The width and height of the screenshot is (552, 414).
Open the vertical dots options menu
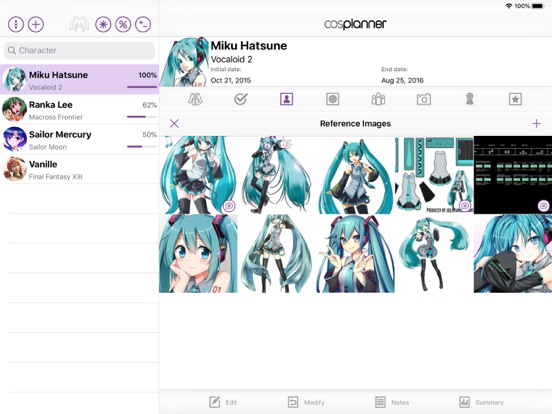(x=16, y=24)
